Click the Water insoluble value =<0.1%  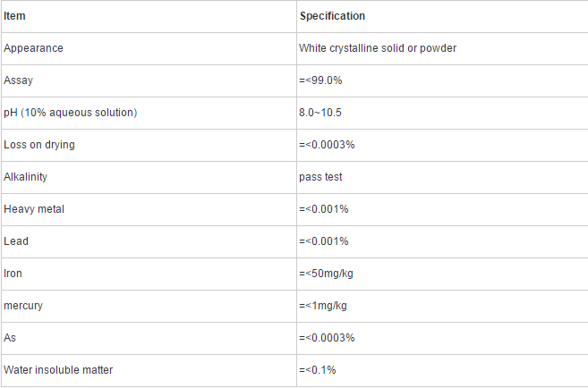click(x=318, y=370)
